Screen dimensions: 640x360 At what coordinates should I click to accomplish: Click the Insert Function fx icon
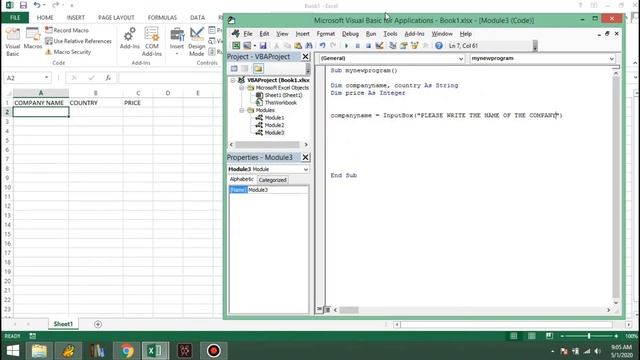(x=108, y=78)
